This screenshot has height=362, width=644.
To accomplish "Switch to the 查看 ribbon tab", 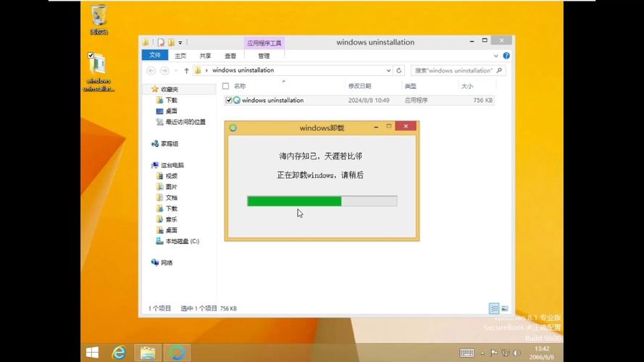I will coord(230,56).
